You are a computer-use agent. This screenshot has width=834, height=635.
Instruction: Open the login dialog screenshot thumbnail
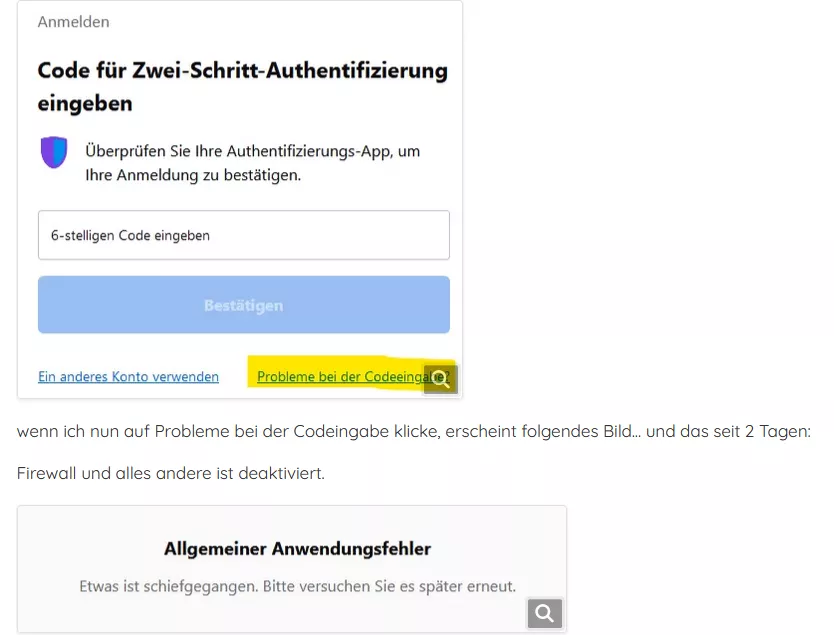coord(240,199)
